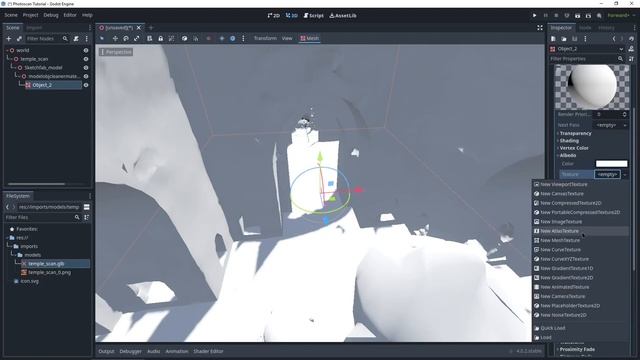Toggle visibility of Sketchfab_model node
640x360 pixels.
pos(86,67)
